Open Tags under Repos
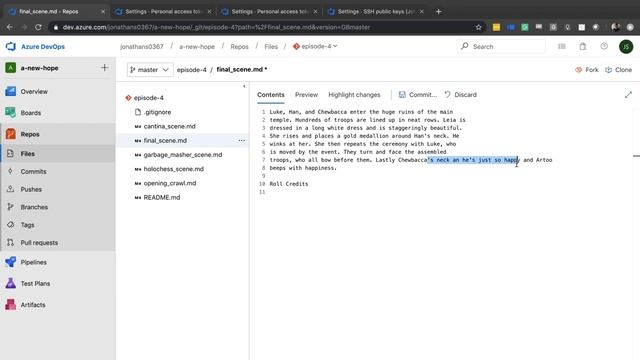 27,225
